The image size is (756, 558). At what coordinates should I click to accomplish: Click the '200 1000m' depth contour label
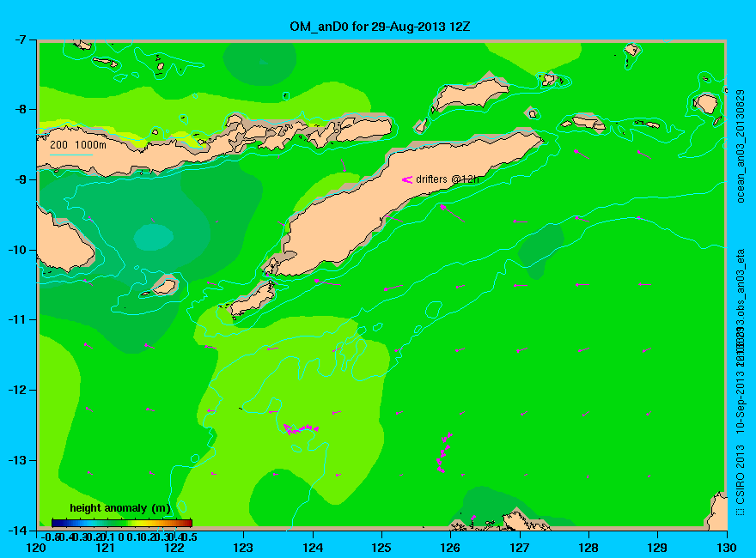tap(78, 144)
